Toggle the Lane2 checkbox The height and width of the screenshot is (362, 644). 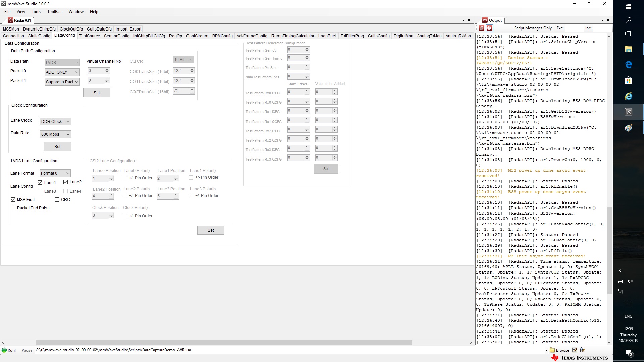pyautogui.click(x=66, y=182)
